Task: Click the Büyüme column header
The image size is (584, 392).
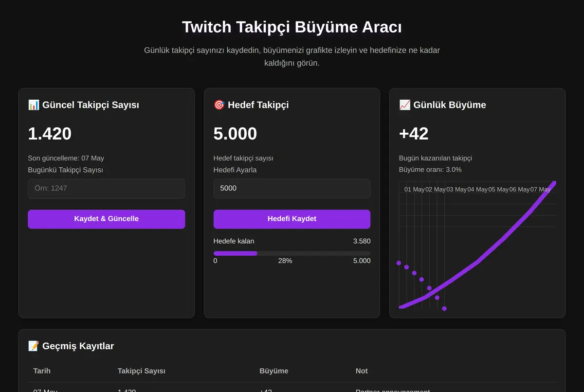Action: click(x=274, y=371)
